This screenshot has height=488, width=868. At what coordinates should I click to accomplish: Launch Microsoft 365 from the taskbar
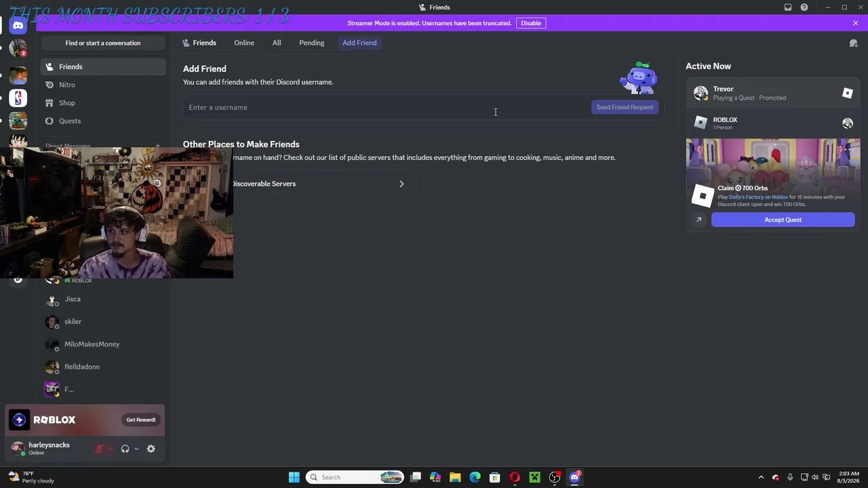click(435, 477)
